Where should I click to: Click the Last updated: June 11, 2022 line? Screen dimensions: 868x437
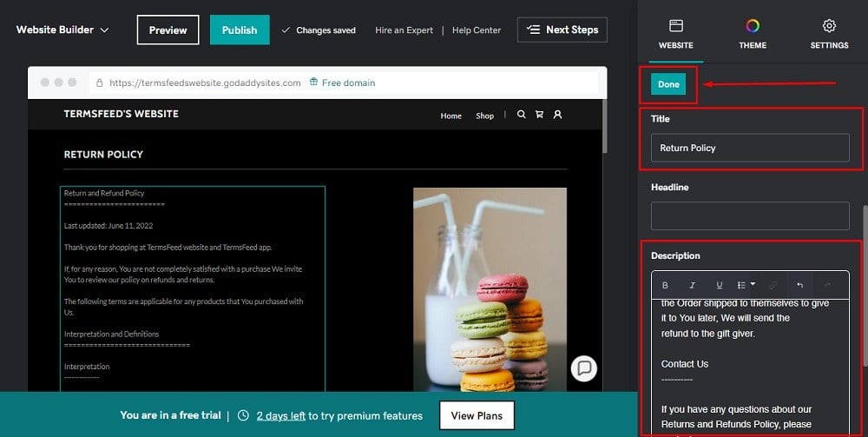pos(108,226)
